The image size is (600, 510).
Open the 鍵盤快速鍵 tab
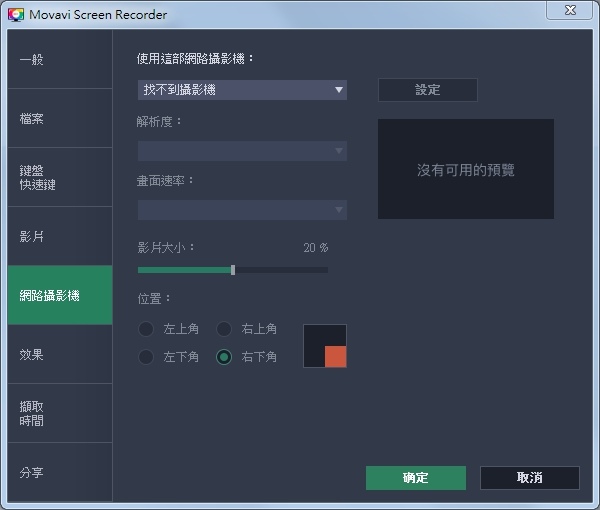coord(60,177)
